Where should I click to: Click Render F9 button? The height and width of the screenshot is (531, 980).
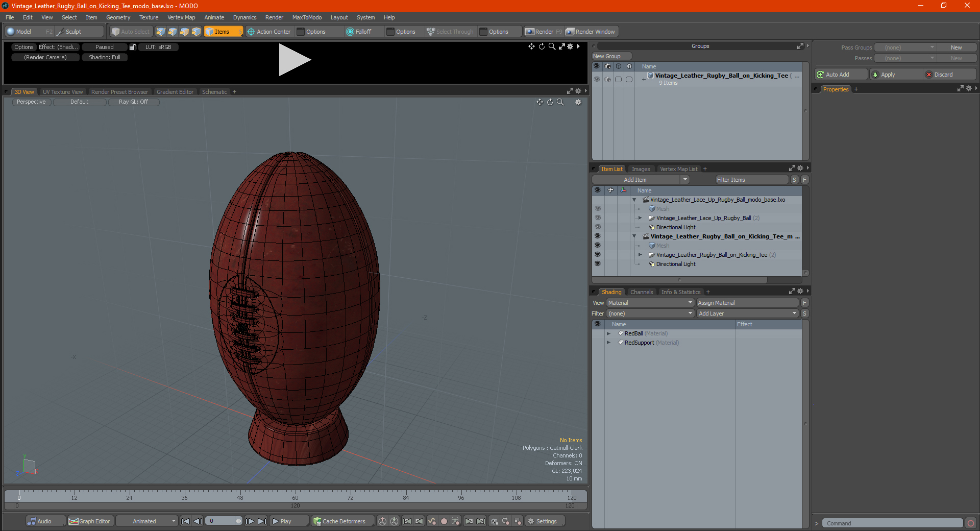click(544, 32)
